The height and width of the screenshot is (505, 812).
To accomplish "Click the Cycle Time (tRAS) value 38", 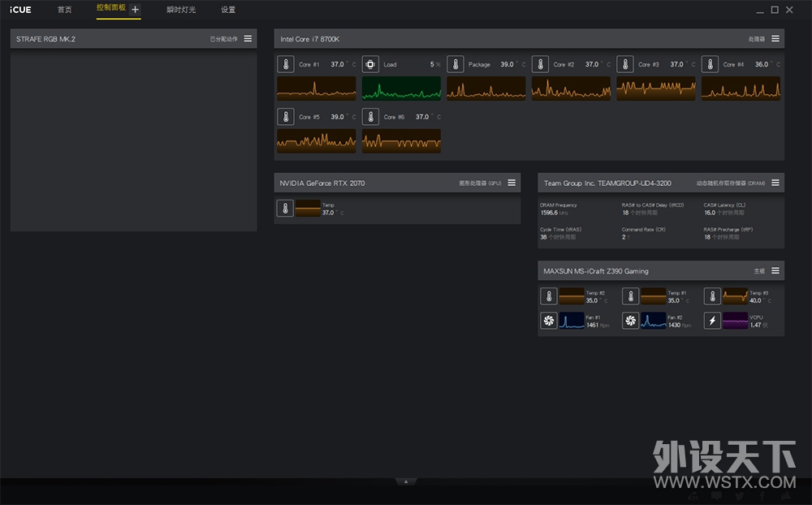I will [x=543, y=237].
